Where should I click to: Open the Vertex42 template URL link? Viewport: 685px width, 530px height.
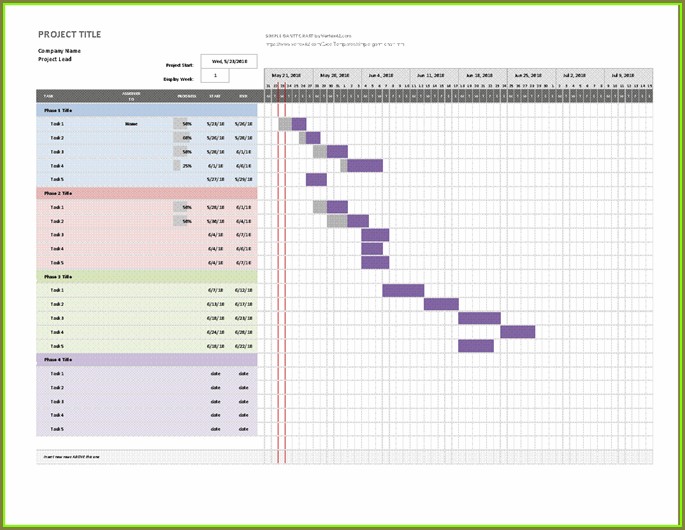[x=335, y=44]
